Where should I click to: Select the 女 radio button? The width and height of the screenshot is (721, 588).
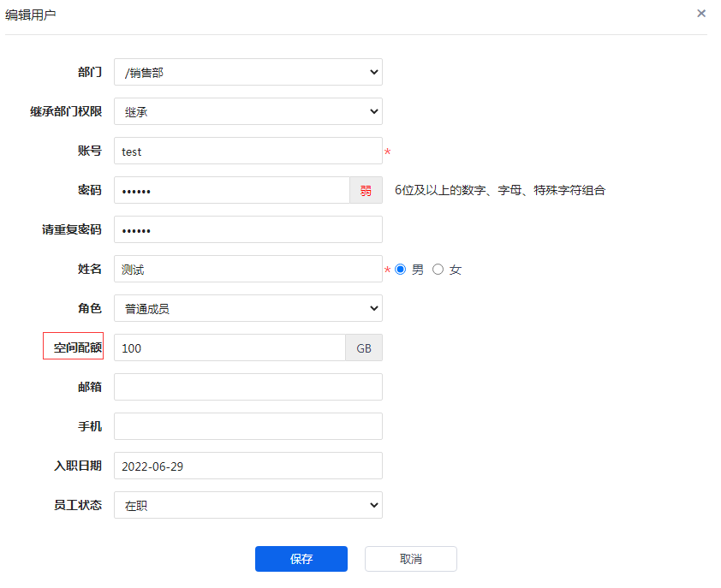(438, 270)
